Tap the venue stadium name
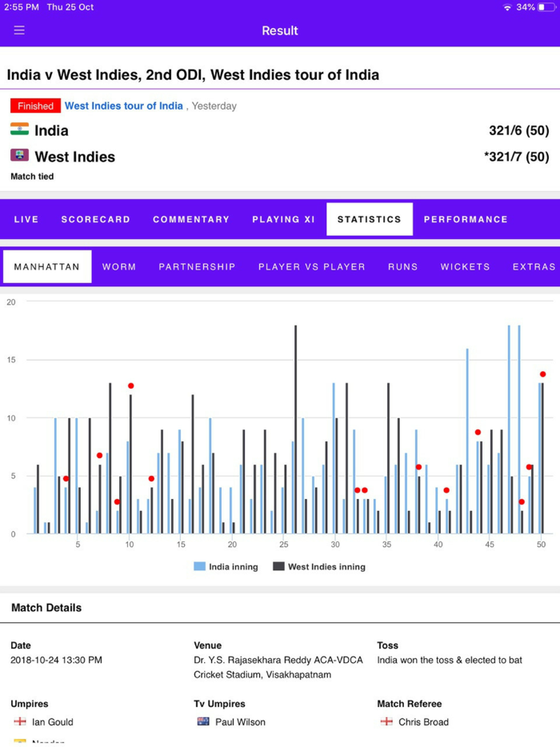The height and width of the screenshot is (747, 560). point(278,667)
